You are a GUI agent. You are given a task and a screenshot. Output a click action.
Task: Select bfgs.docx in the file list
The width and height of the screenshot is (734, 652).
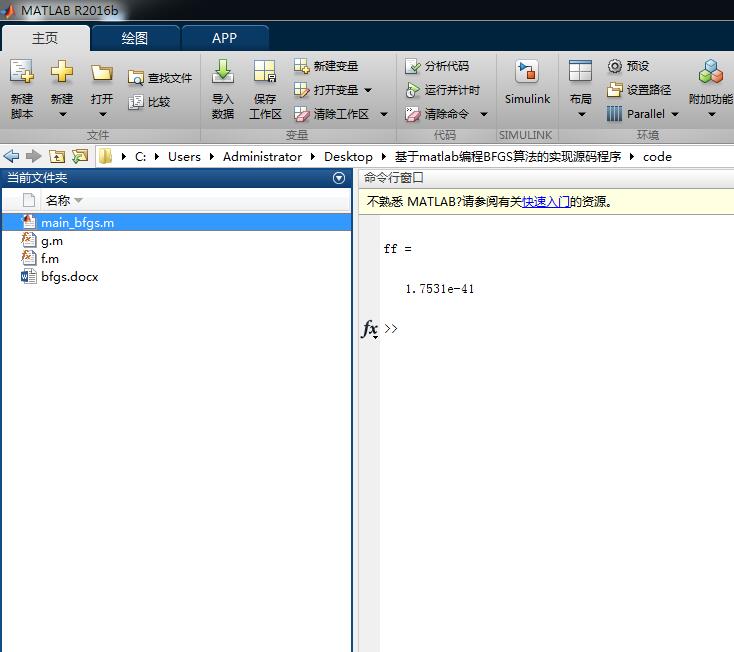coord(176,276)
